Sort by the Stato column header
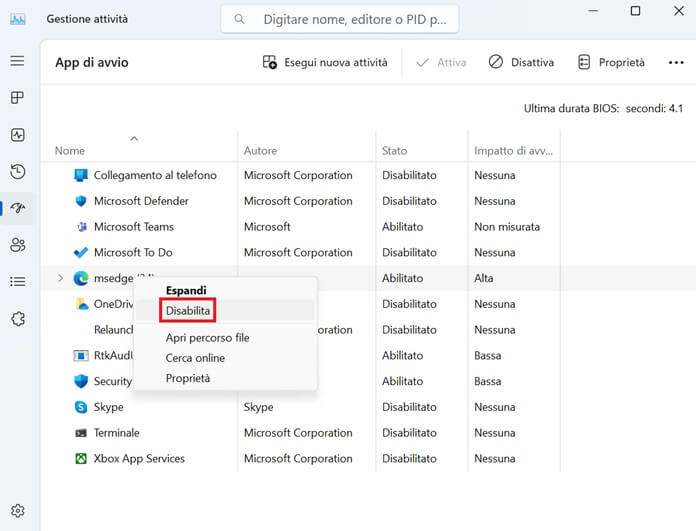This screenshot has height=531, width=696. coord(394,151)
